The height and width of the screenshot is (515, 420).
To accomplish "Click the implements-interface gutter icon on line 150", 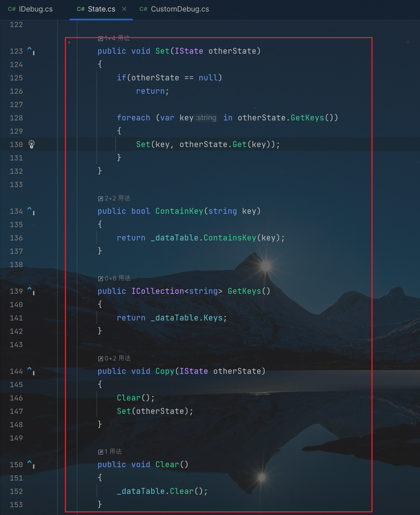I will pyautogui.click(x=31, y=464).
